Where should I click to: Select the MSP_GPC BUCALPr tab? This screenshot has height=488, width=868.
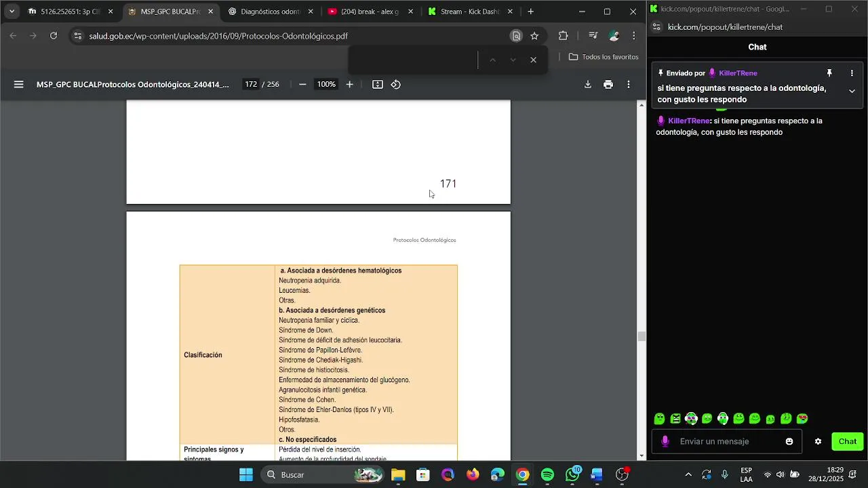click(171, 12)
